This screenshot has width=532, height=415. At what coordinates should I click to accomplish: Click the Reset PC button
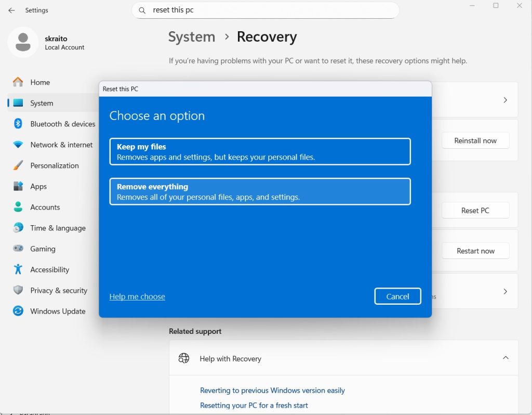coord(475,210)
